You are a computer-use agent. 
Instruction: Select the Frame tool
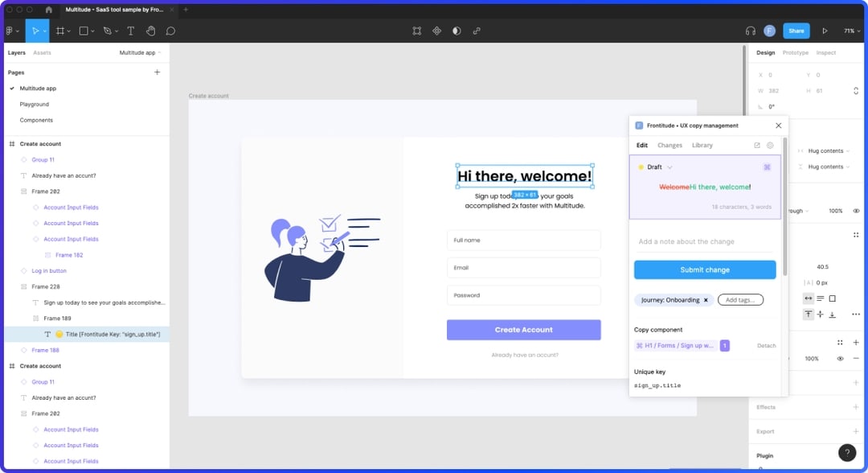[x=60, y=31]
